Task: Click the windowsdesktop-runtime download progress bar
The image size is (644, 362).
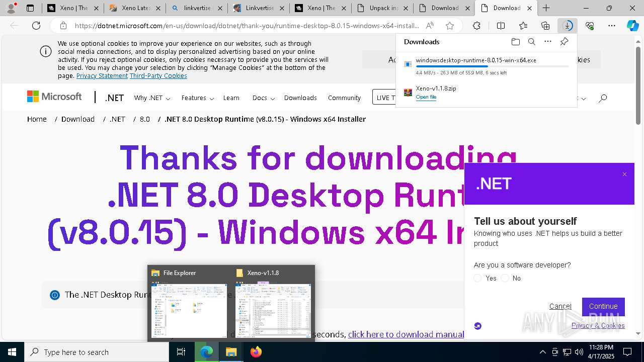Action: [492, 66]
